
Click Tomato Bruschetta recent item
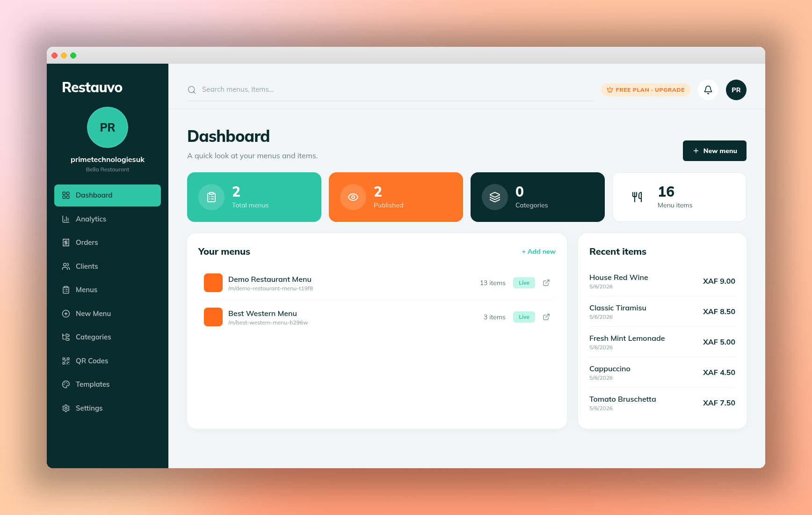[662, 403]
